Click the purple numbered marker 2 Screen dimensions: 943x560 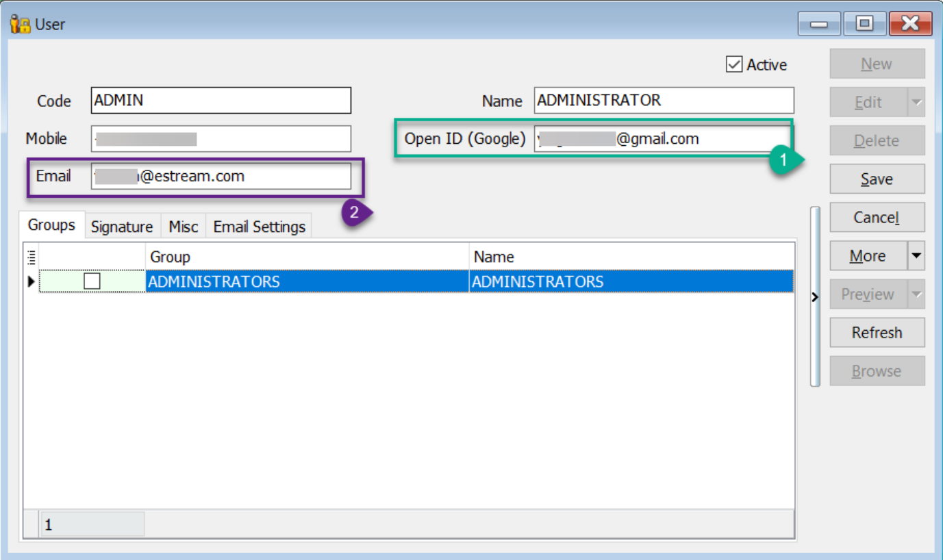pyautogui.click(x=354, y=212)
